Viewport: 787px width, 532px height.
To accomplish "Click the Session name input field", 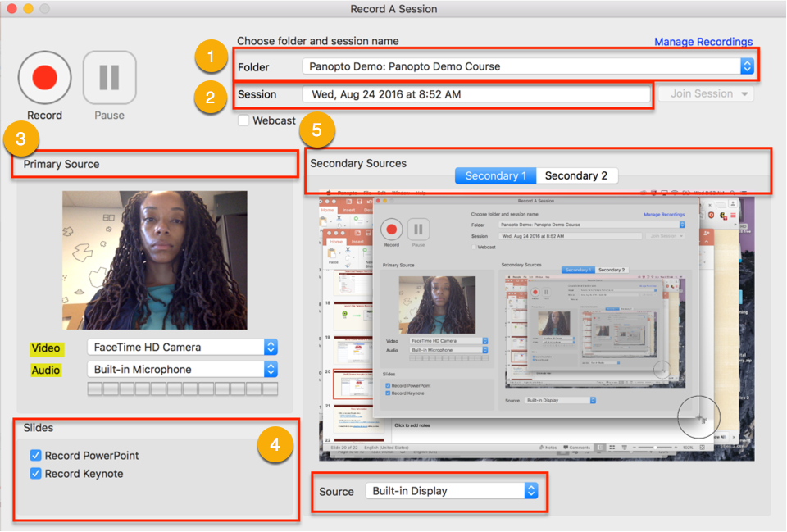I will tap(476, 94).
